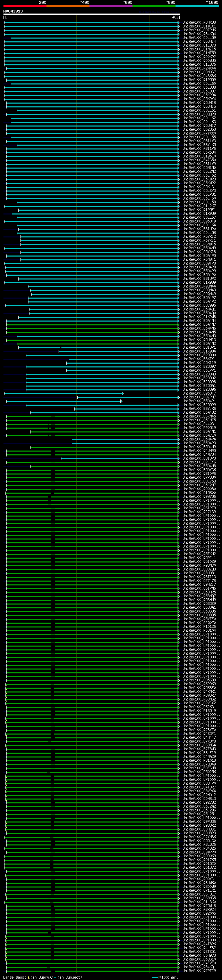
Task: Select hit label UniRef100_C5K634
Action: click(x=199, y=153)
